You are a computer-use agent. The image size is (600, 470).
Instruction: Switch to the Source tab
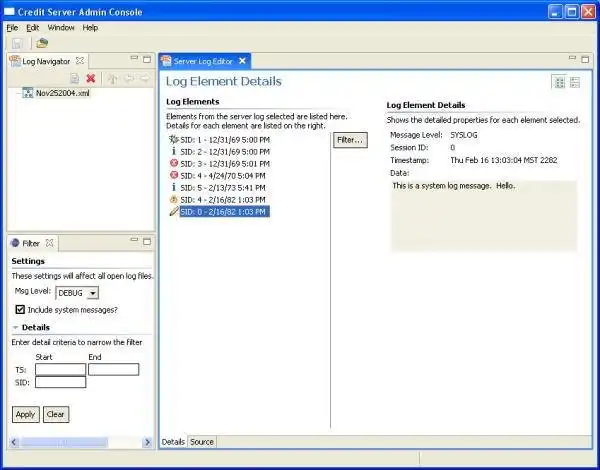coord(202,442)
